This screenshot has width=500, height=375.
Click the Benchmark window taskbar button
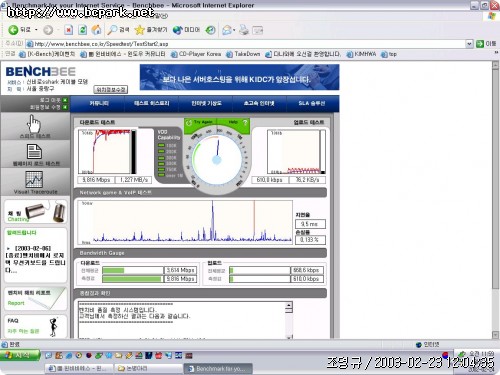tap(218, 369)
